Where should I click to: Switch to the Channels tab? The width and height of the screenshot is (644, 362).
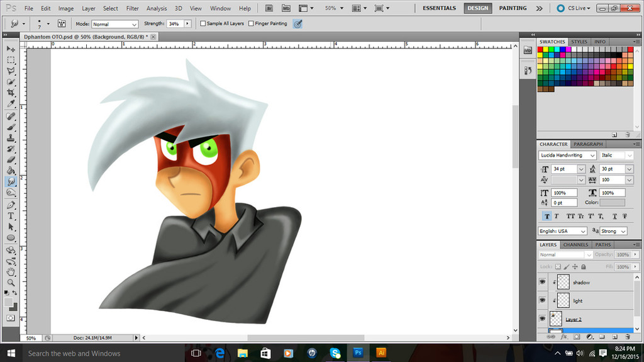pos(575,245)
